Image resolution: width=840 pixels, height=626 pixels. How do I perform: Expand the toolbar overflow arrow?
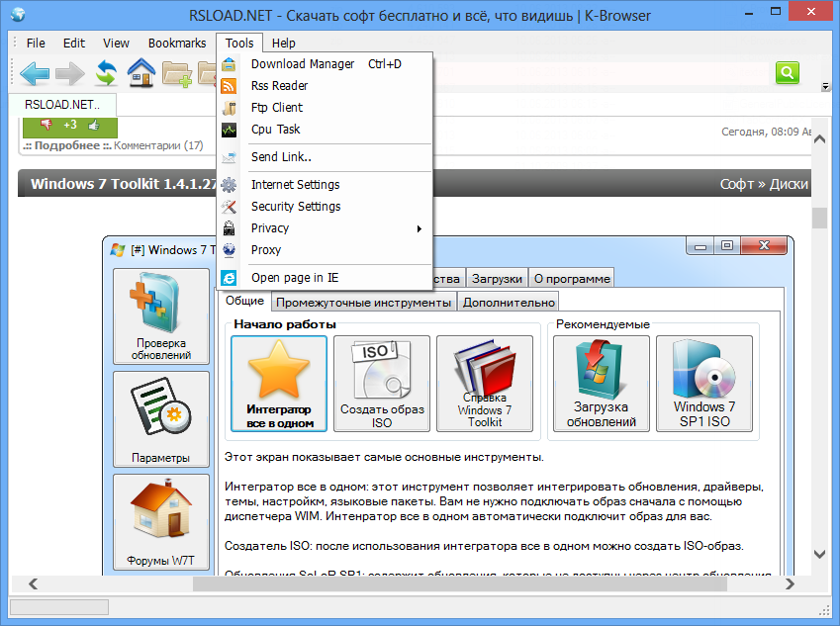point(825,86)
